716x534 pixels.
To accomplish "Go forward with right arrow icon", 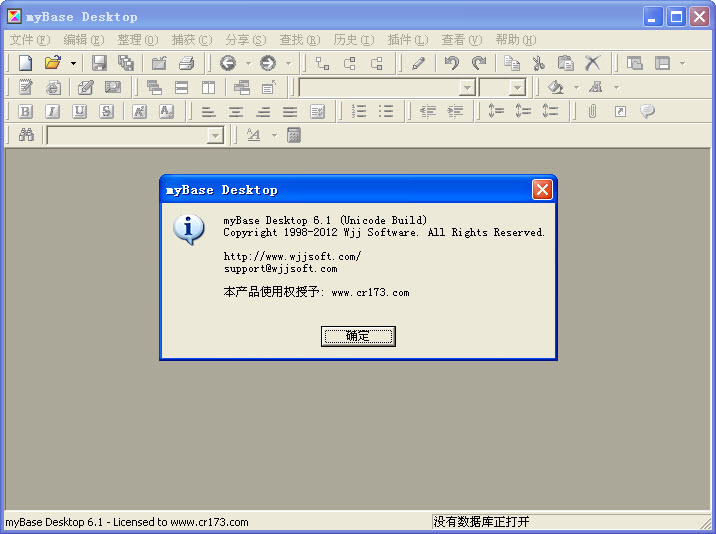I will pos(268,63).
